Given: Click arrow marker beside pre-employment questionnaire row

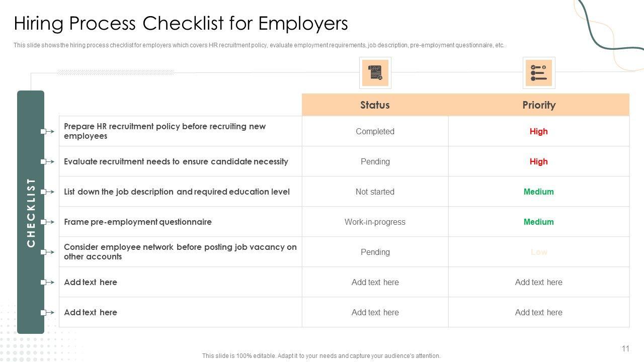Looking at the screenshot, I should point(47,222).
